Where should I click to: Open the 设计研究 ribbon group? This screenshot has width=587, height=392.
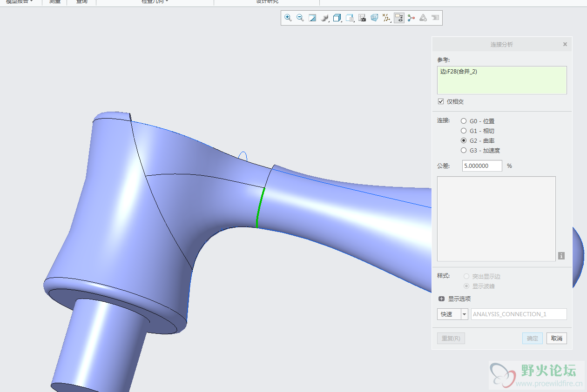click(267, 1)
